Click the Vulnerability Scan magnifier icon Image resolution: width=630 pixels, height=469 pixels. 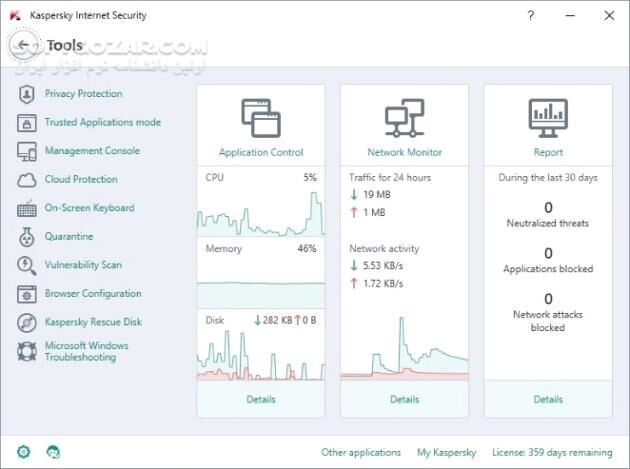coord(27,266)
